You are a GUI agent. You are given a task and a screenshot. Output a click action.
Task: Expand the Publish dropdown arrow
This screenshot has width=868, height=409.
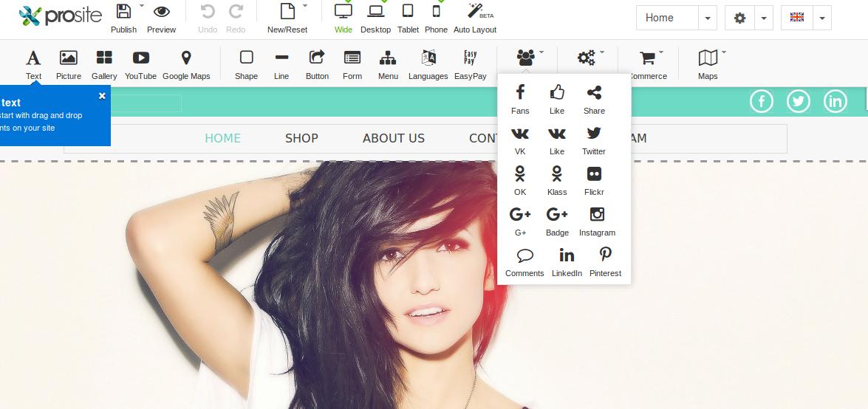[x=142, y=5]
